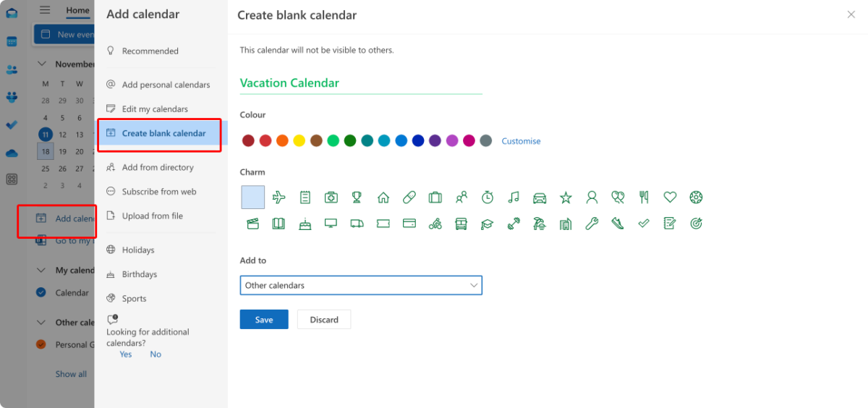Choose the trophy charm icon
Screen dimensions: 868x408
coord(357,197)
